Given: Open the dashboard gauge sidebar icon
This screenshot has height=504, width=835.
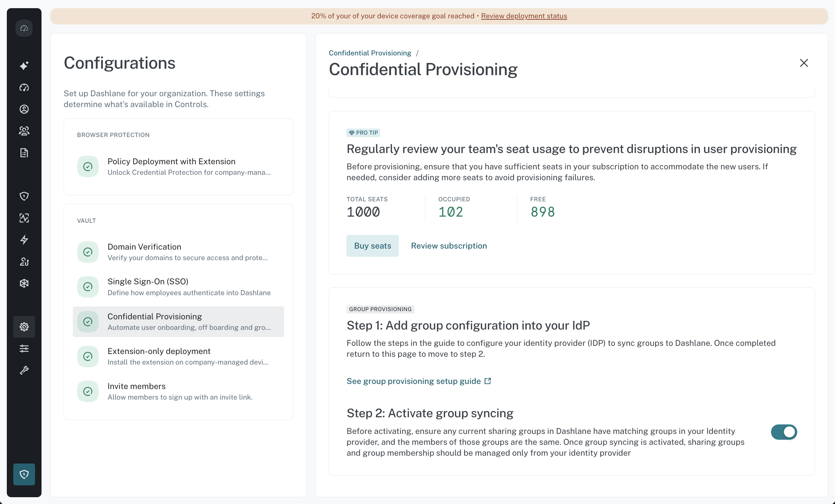Looking at the screenshot, I should (x=24, y=87).
